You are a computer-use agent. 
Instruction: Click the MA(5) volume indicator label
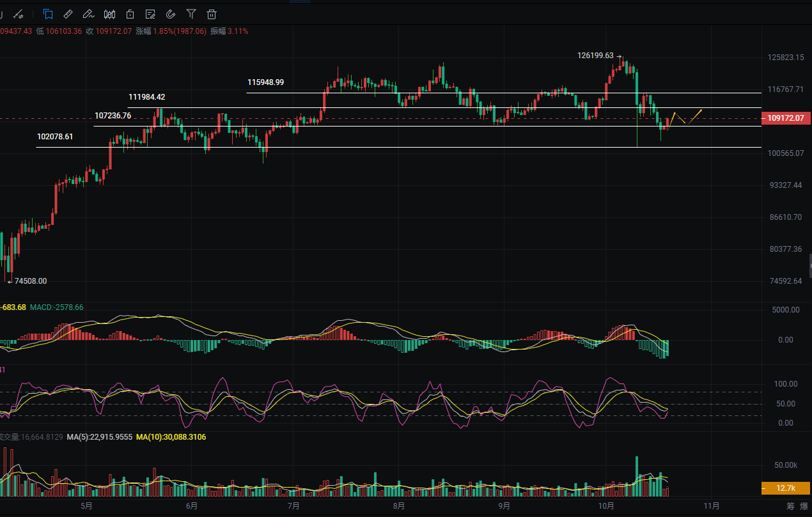click(98, 436)
